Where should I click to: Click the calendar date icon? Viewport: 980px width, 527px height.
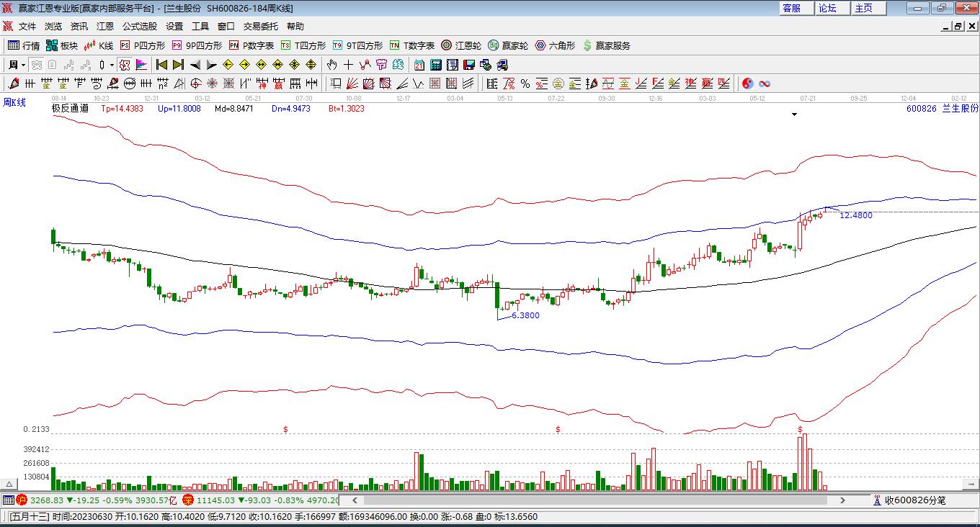(x=419, y=65)
